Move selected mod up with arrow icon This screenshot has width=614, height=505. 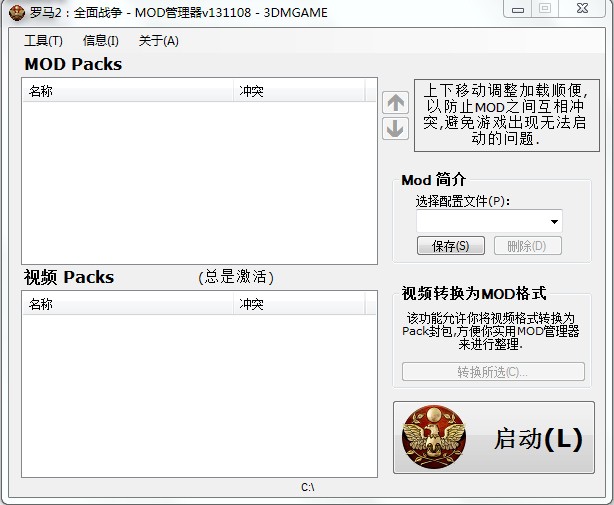395,103
